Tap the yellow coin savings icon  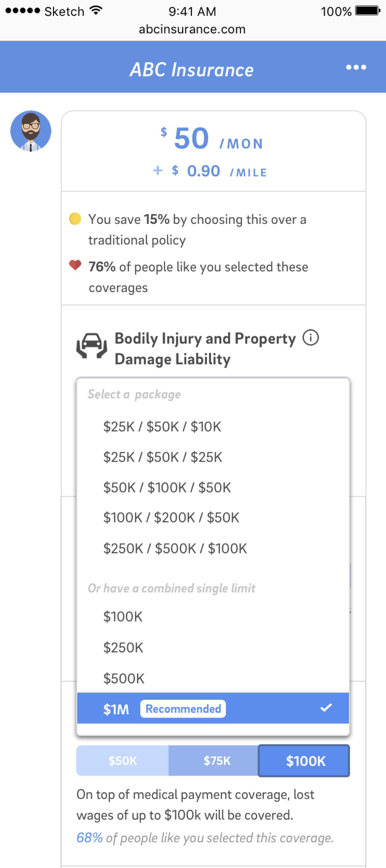(75, 219)
